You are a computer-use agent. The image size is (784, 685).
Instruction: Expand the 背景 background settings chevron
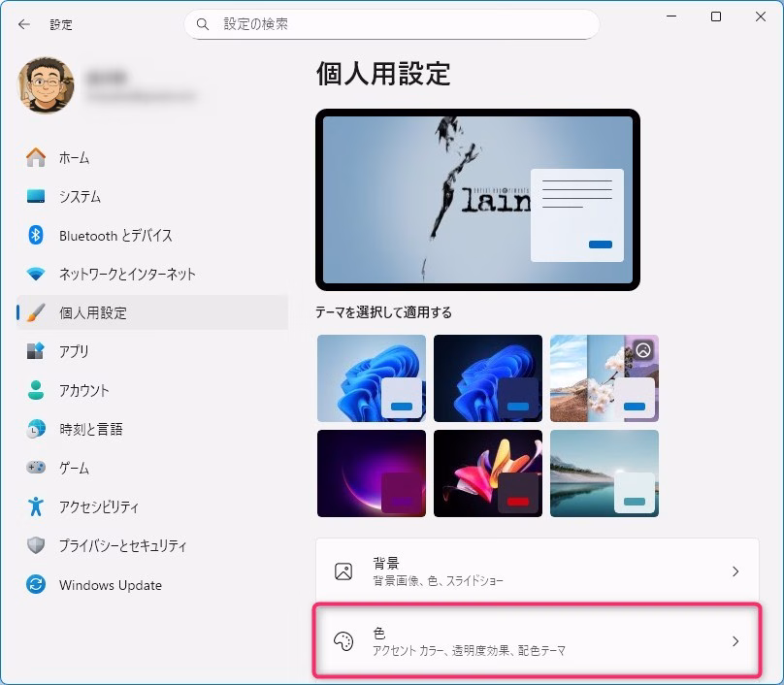pos(735,571)
